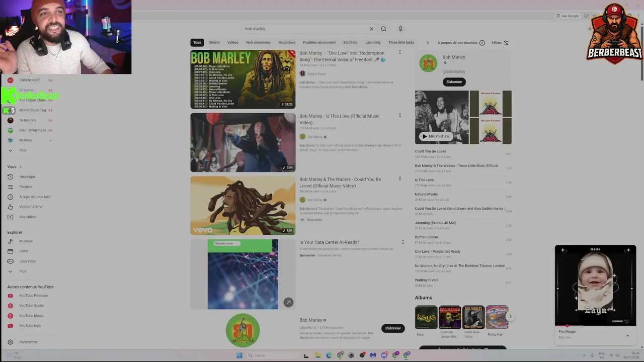This screenshot has width=644, height=362.
Task: Expand more subscriptions with Plus under MrBeast
Action: click(x=23, y=150)
